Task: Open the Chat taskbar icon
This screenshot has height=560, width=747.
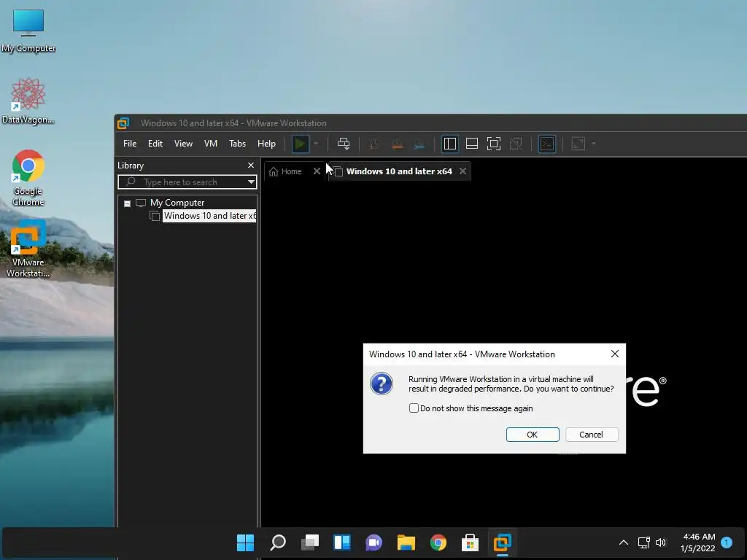Action: click(x=374, y=542)
